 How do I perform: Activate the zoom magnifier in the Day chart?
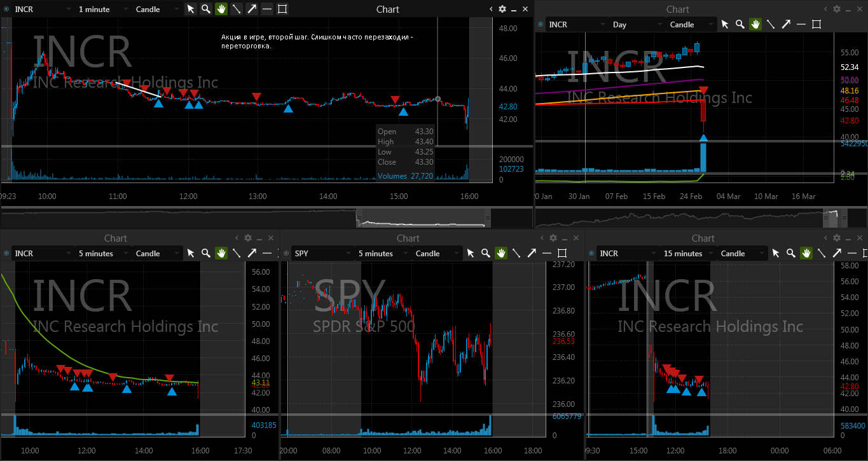point(740,24)
